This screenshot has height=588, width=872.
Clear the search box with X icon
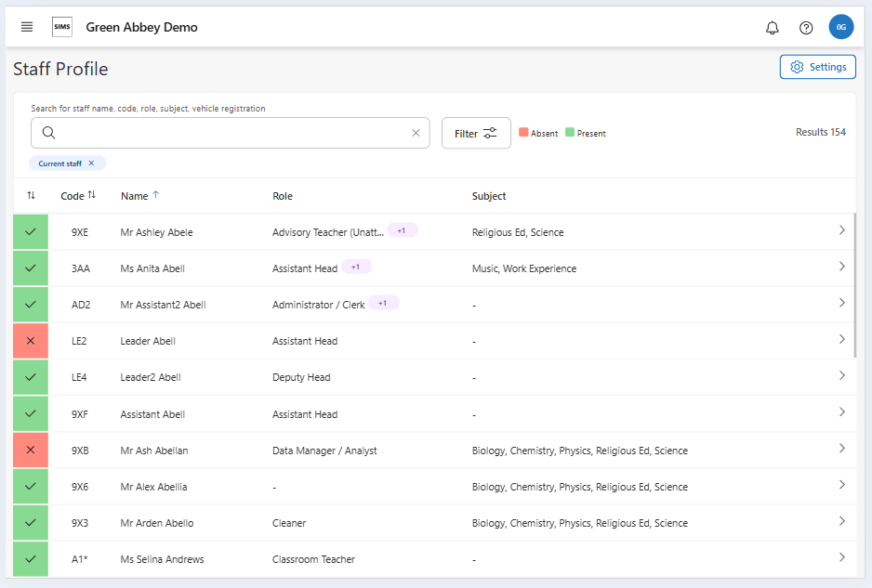[x=416, y=133]
